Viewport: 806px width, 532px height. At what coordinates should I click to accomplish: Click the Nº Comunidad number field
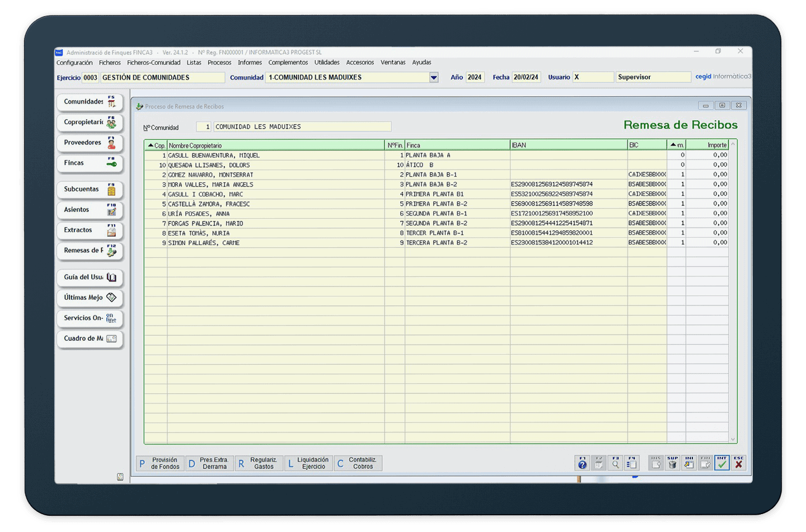(x=204, y=127)
